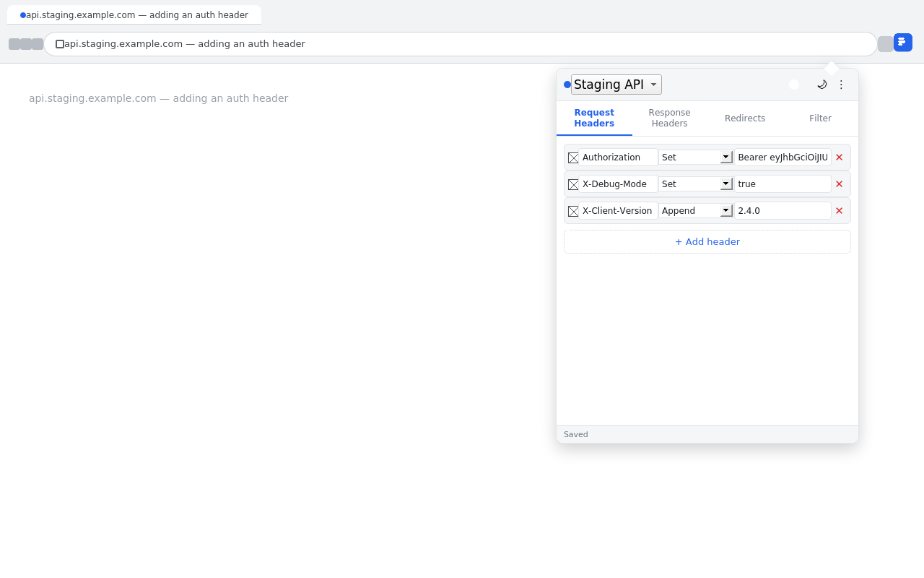
Task: Click the Authorization header name field
Action: [x=618, y=158]
